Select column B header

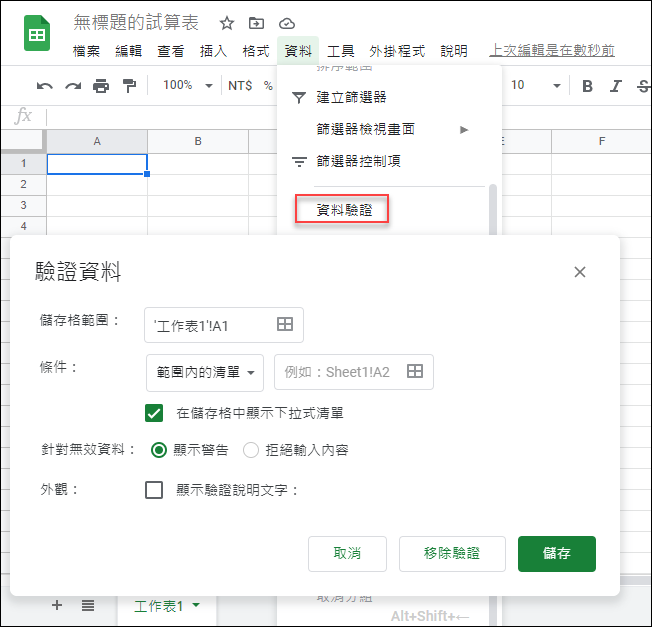pos(198,141)
